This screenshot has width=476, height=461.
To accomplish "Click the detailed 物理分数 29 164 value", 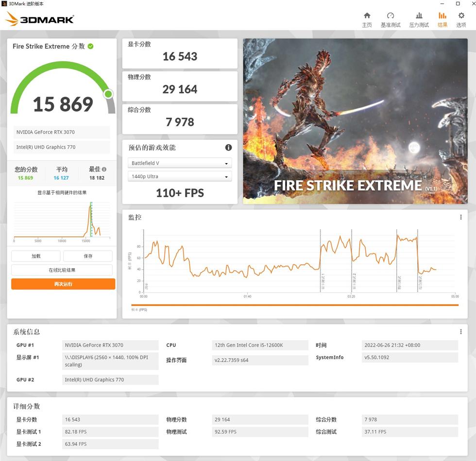I will pyautogui.click(x=260, y=419).
